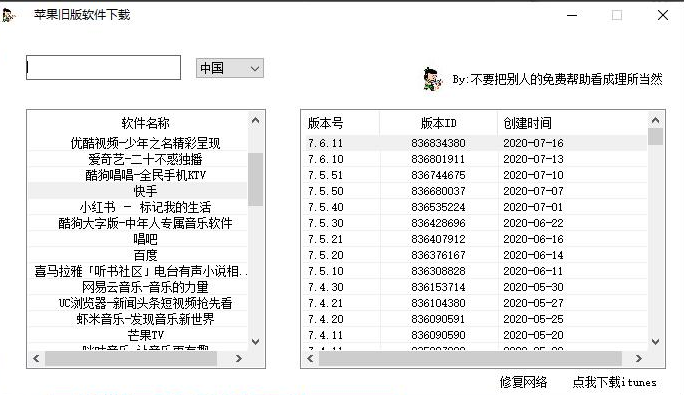
Task: Click version ID 836801911
Action: 438,159
